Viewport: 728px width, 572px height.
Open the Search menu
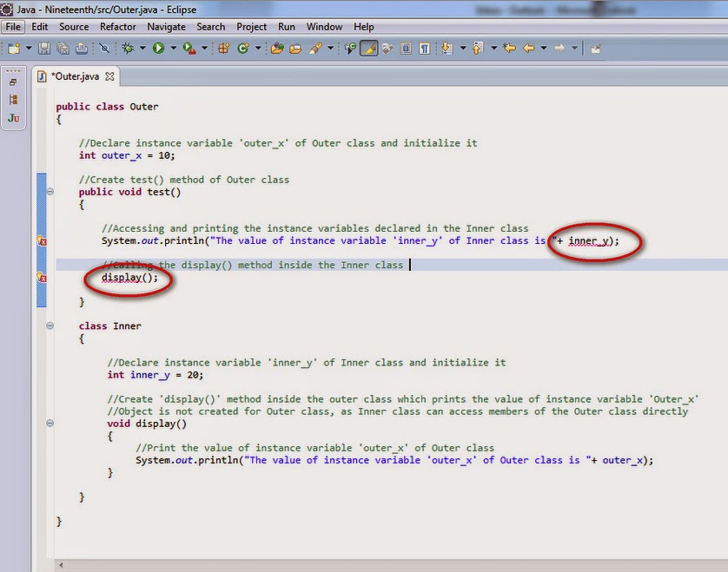pos(211,27)
